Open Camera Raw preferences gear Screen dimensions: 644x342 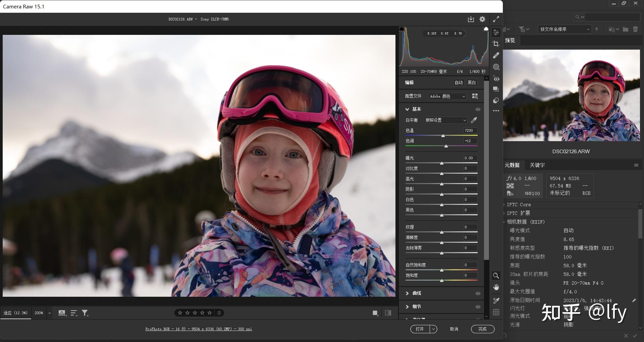482,19
